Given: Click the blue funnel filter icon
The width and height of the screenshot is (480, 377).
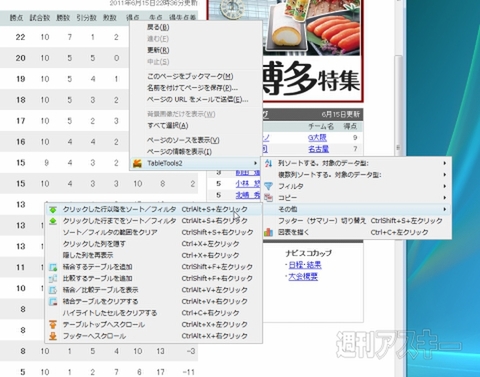Looking at the screenshot, I should click(269, 186).
